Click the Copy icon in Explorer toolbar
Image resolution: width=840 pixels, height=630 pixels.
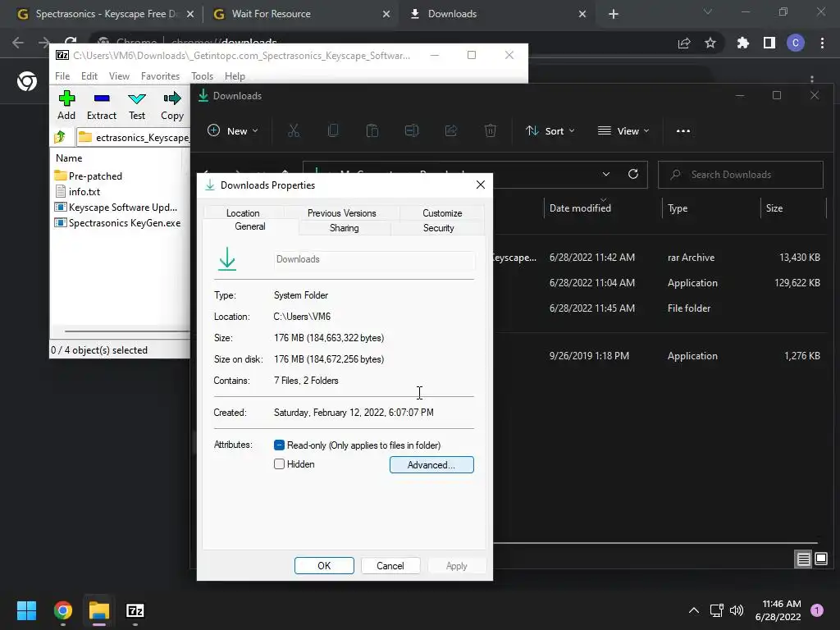(333, 130)
